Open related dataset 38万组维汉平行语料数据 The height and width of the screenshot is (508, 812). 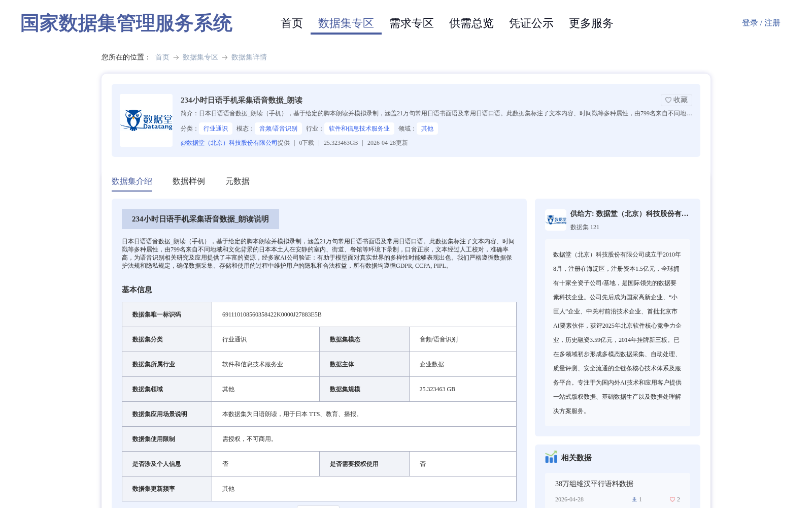point(594,484)
